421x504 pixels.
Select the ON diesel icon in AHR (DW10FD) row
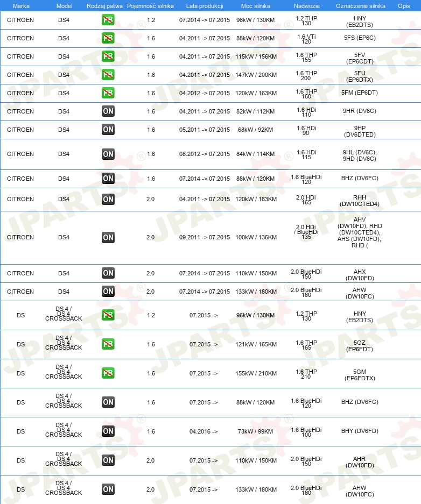click(108, 460)
